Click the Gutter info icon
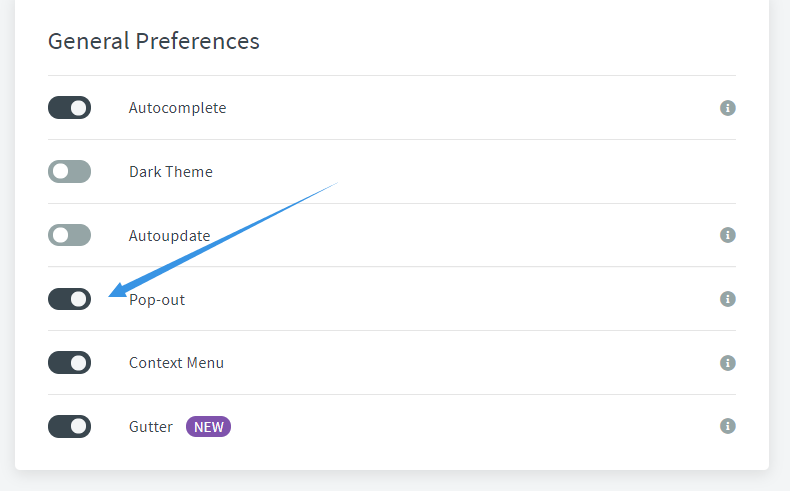 click(728, 427)
